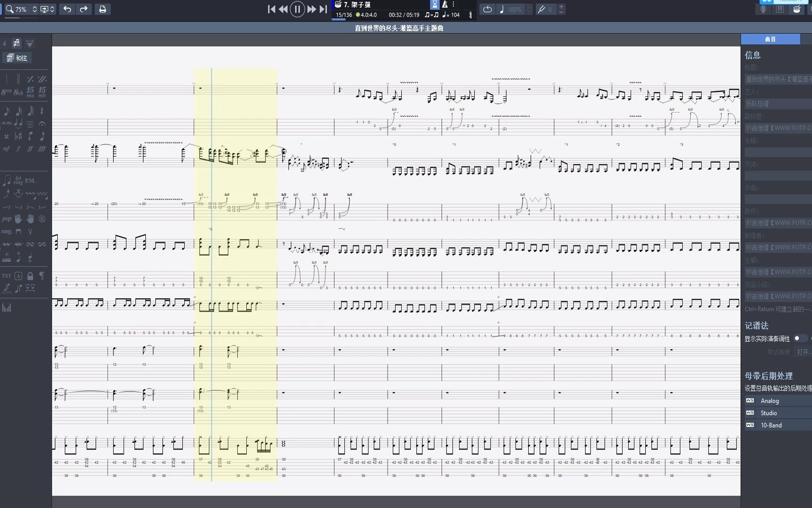812x508 pixels.
Task: Jump to the last bar
Action: 323,9
